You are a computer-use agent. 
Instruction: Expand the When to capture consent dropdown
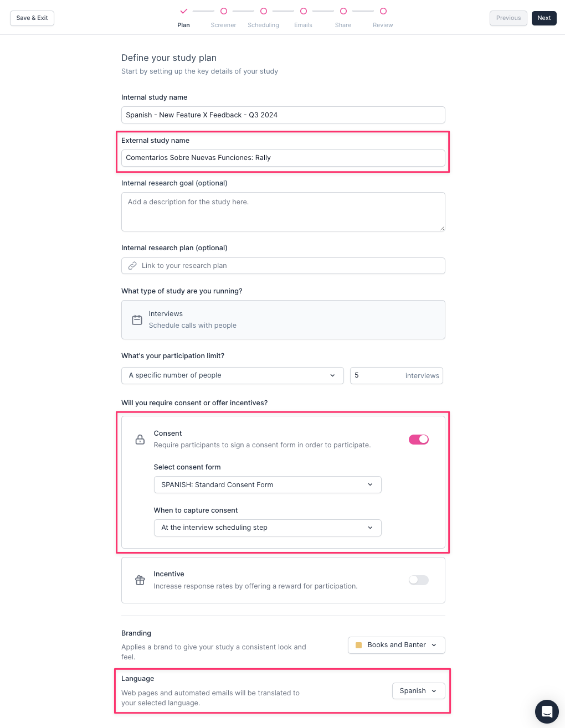pyautogui.click(x=268, y=528)
